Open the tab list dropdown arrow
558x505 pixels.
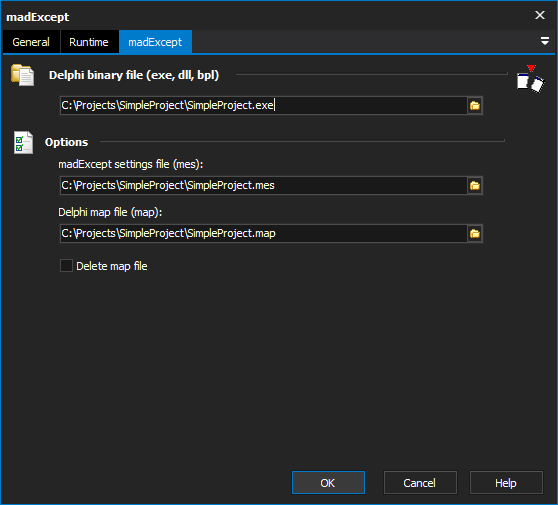point(544,41)
